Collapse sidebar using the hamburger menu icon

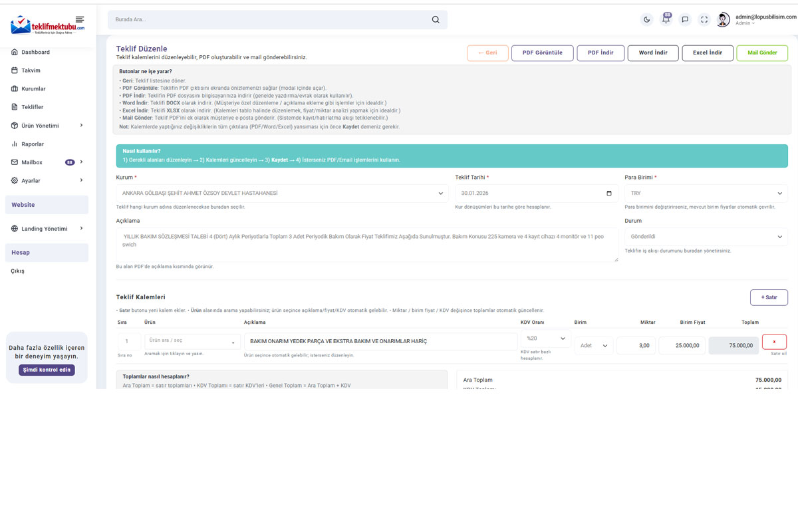click(80, 20)
